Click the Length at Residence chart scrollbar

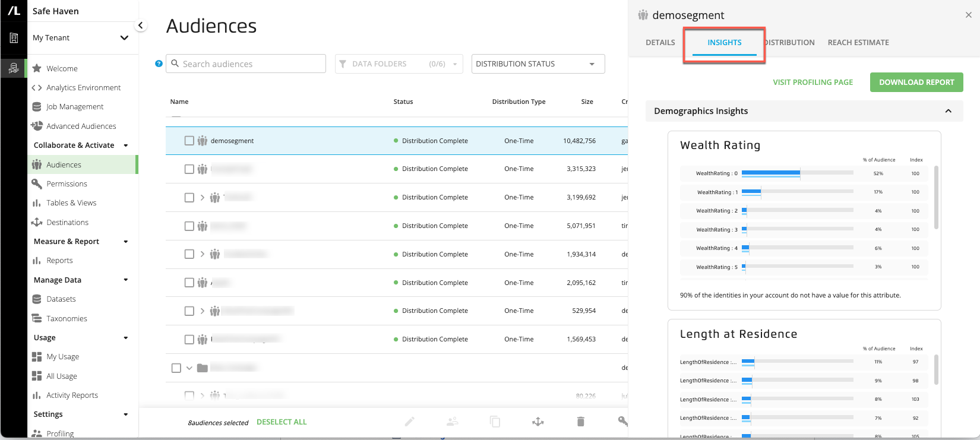point(936,369)
